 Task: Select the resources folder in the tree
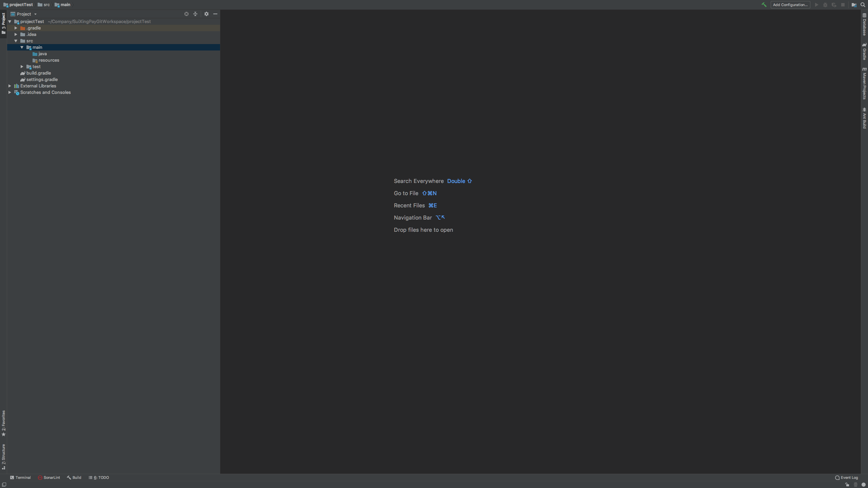(x=49, y=60)
